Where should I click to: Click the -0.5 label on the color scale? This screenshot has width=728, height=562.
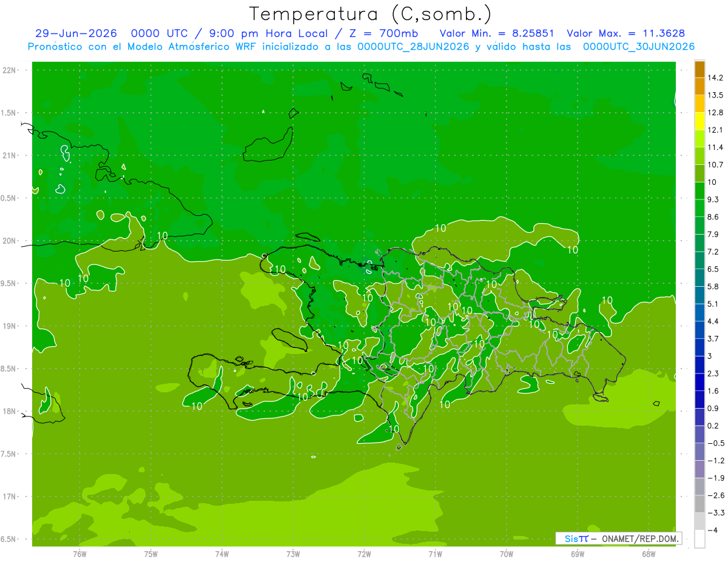[x=716, y=443]
